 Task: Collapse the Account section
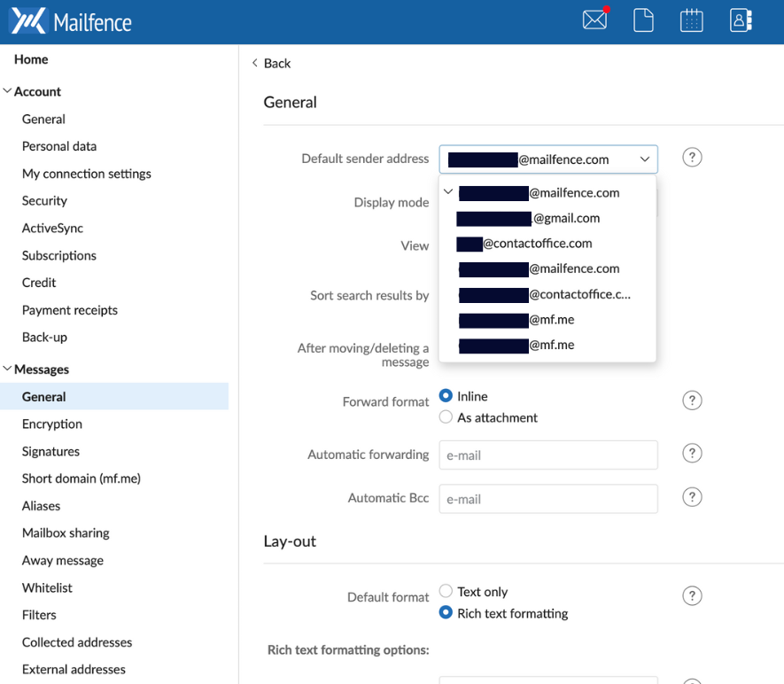point(7,91)
